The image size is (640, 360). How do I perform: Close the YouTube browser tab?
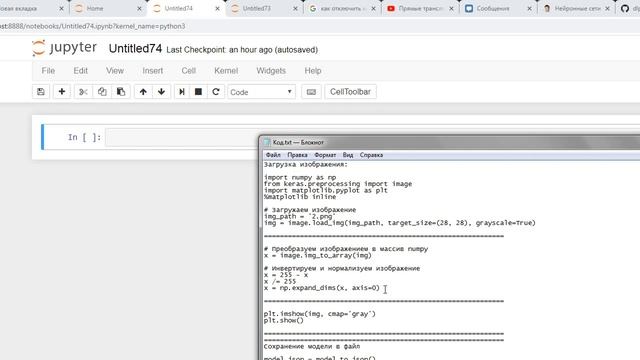(451, 8)
